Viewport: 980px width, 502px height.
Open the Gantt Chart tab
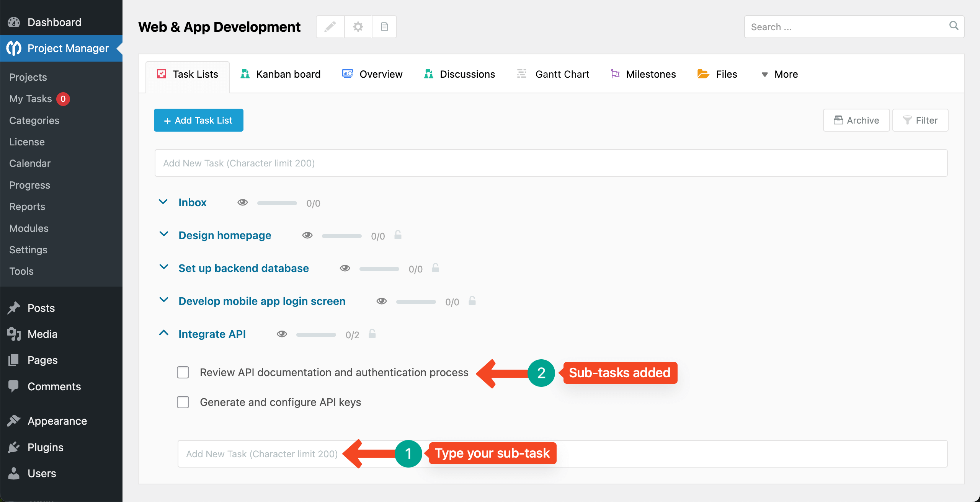[x=553, y=74]
